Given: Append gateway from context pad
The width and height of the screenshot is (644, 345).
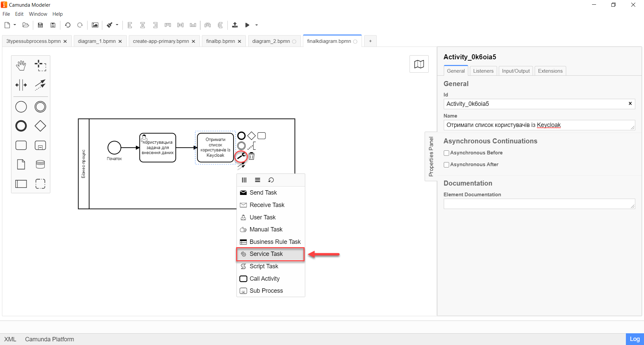Looking at the screenshot, I should pyautogui.click(x=252, y=136).
